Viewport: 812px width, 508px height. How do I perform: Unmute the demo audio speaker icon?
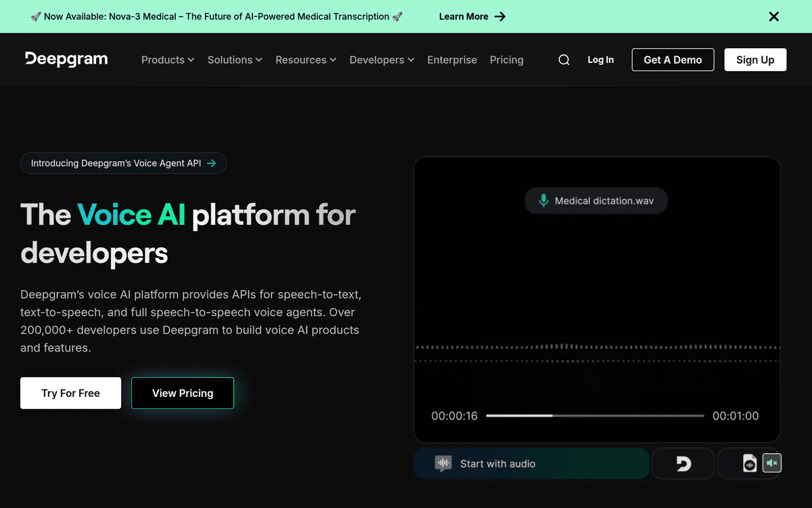(772, 463)
